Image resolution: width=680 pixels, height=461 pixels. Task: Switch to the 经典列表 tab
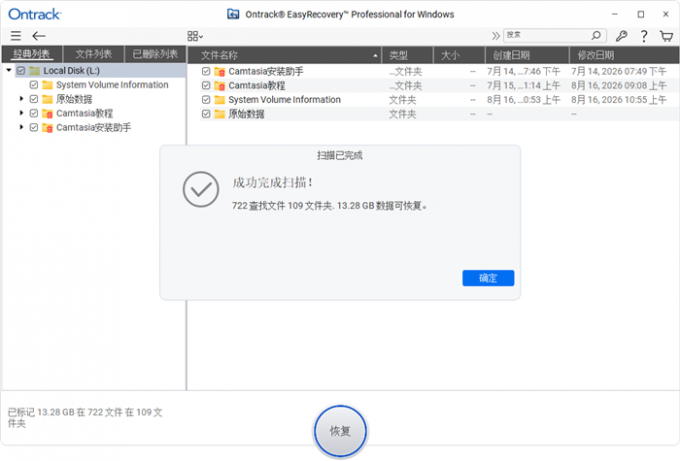click(x=32, y=54)
